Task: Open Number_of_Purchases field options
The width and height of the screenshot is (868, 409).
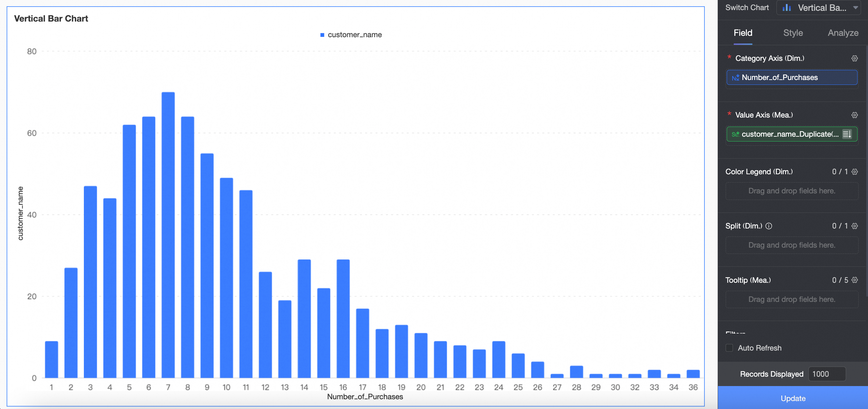Action: tap(791, 78)
